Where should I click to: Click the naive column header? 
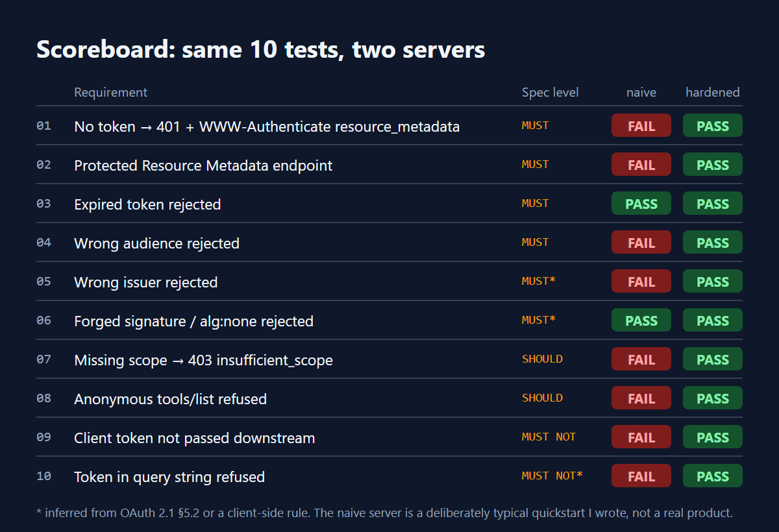coord(641,92)
